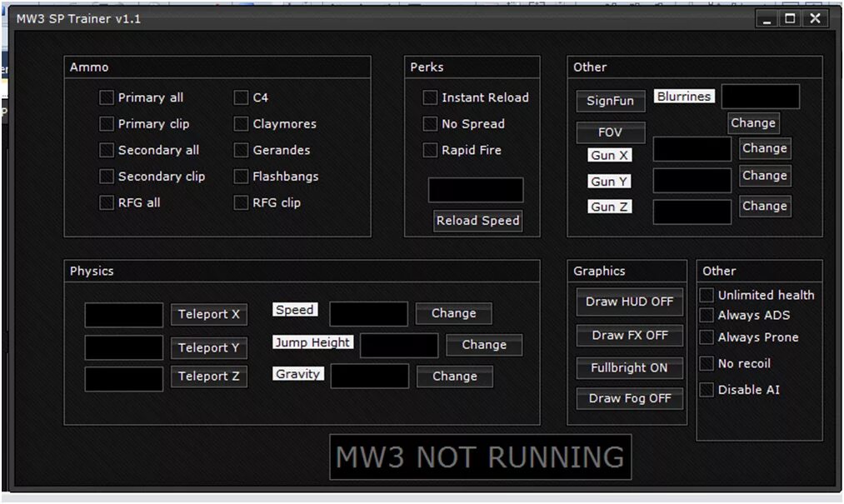This screenshot has height=504, width=844.
Task: Tick the Flashbangs checkbox
Action: click(x=241, y=176)
